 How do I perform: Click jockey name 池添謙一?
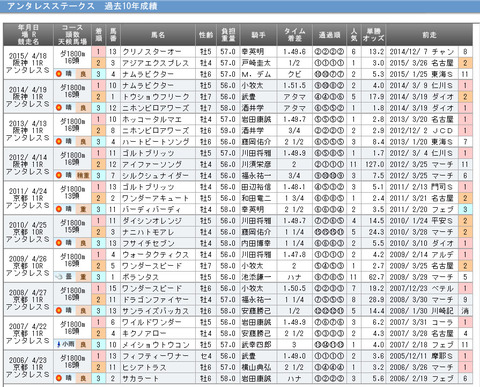coord(256,277)
